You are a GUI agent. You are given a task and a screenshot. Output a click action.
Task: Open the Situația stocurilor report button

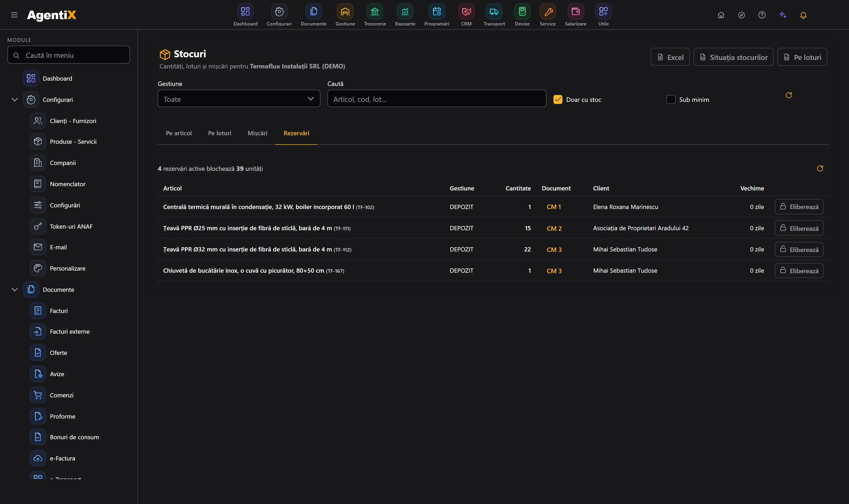click(x=733, y=57)
